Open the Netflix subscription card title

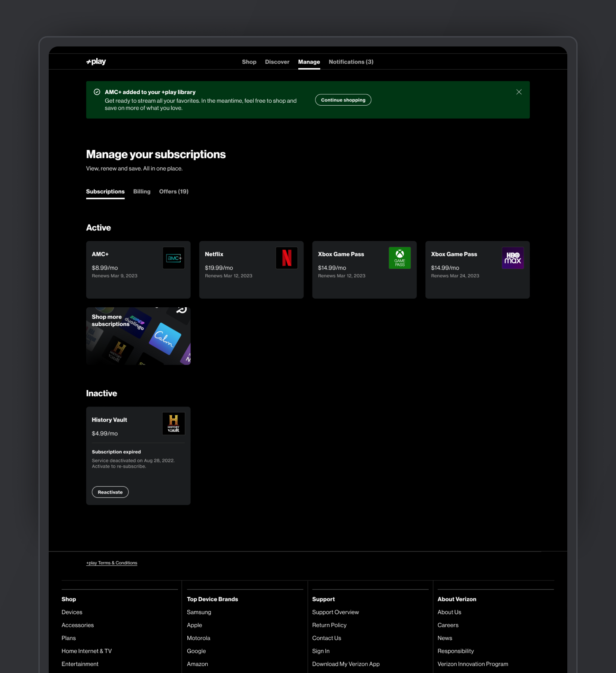pos(214,254)
